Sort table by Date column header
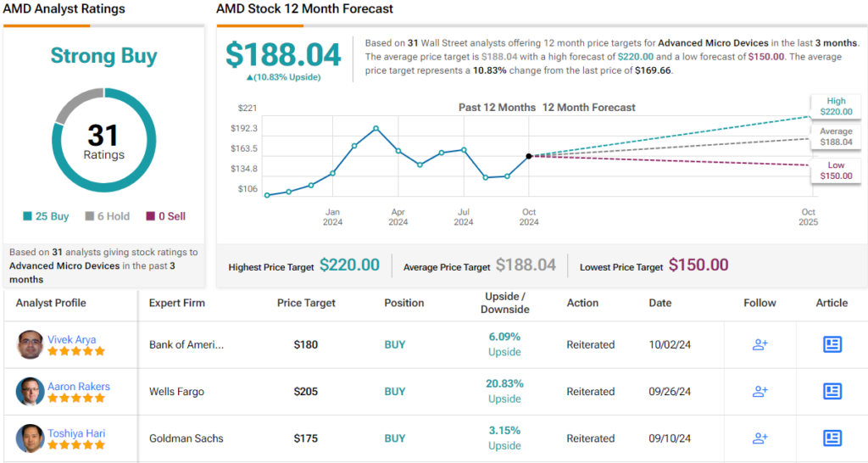 pos(659,303)
